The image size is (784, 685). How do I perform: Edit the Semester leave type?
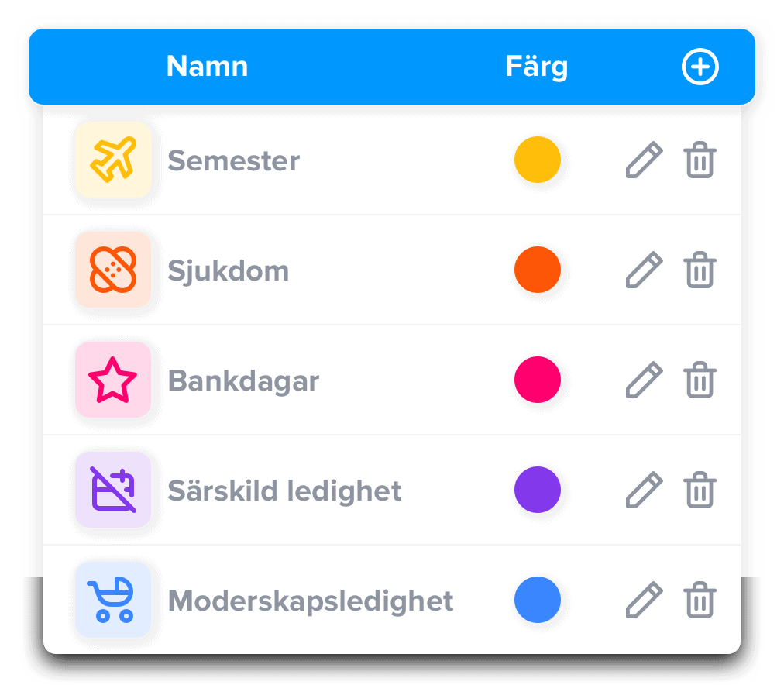[645, 160]
